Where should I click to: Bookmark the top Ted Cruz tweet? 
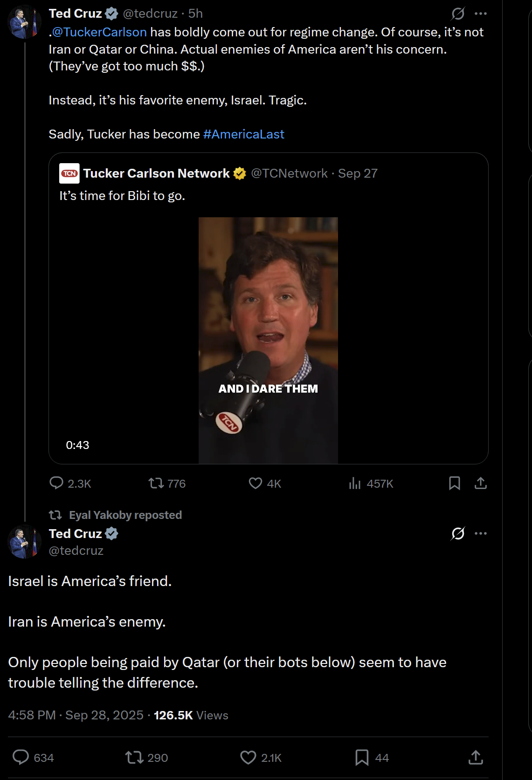click(454, 483)
